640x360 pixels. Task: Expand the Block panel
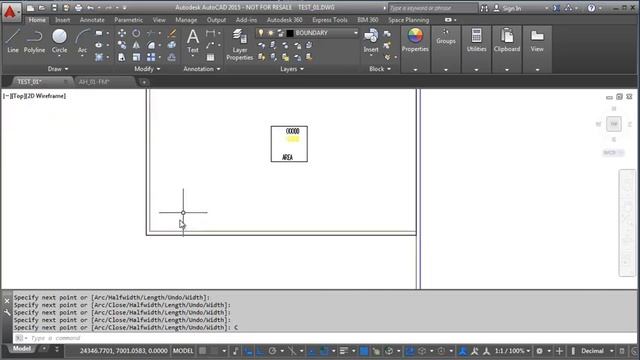click(380, 69)
